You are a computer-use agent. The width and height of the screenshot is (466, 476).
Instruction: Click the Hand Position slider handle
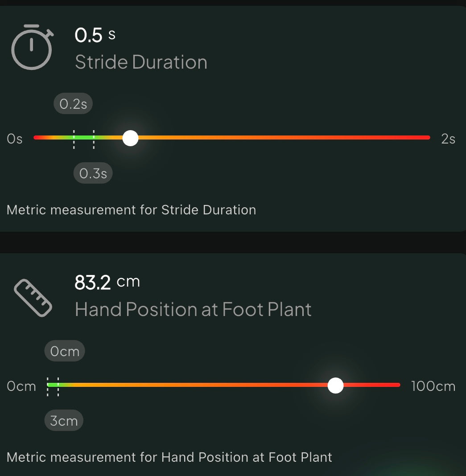[335, 385]
